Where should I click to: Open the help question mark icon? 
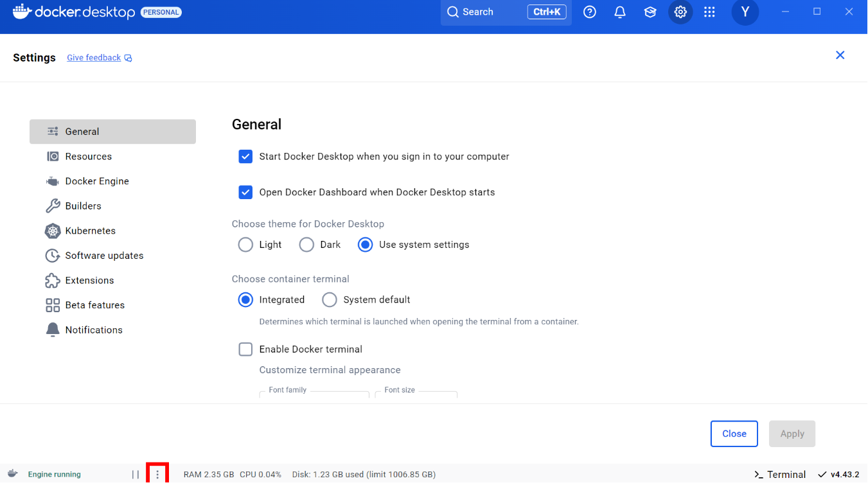pyautogui.click(x=590, y=12)
